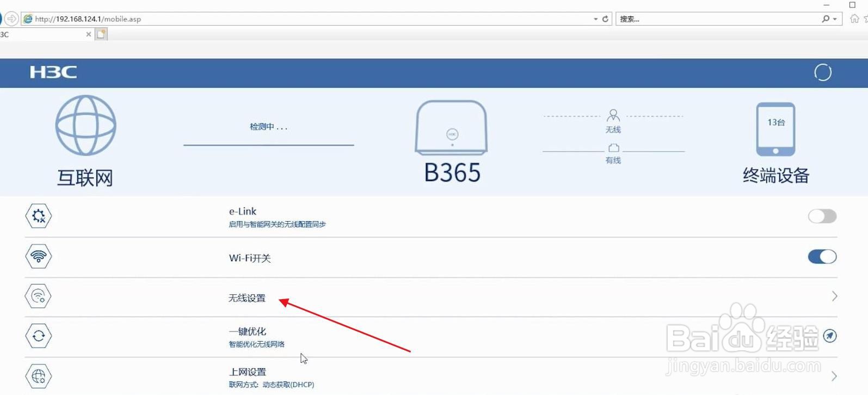
Task: Expand 上网设置 with right chevron
Action: (x=834, y=376)
